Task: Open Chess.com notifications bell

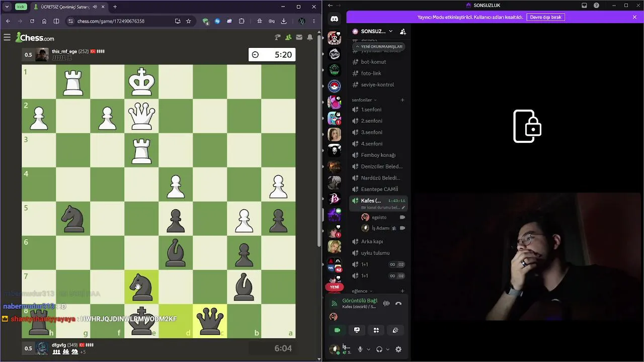Action: (x=310, y=37)
